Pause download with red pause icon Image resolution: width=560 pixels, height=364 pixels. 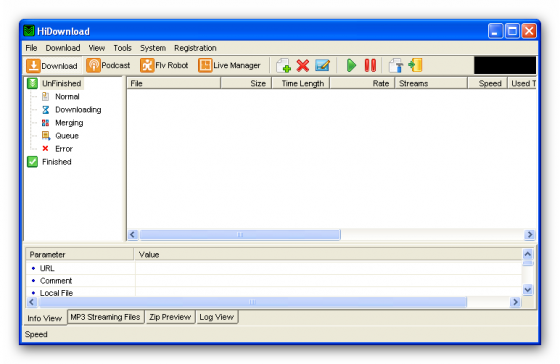point(370,66)
